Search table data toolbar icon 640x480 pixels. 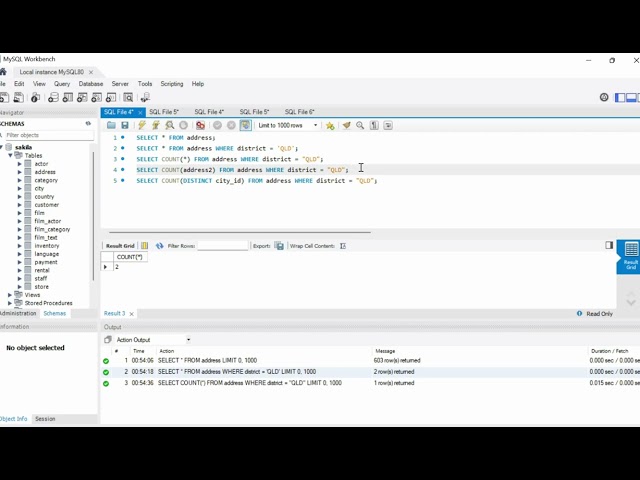(x=128, y=98)
